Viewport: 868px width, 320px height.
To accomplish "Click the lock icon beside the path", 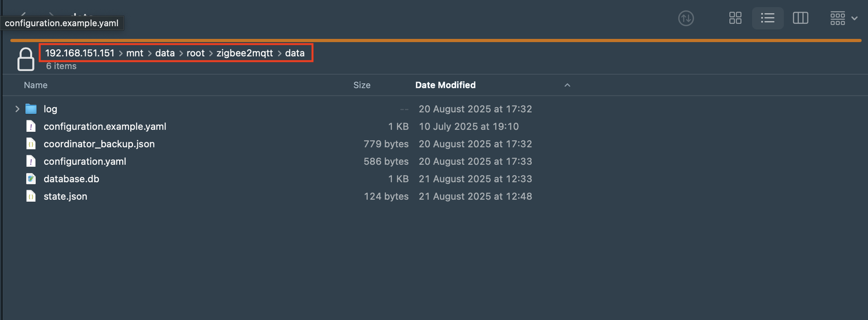I will [x=25, y=59].
